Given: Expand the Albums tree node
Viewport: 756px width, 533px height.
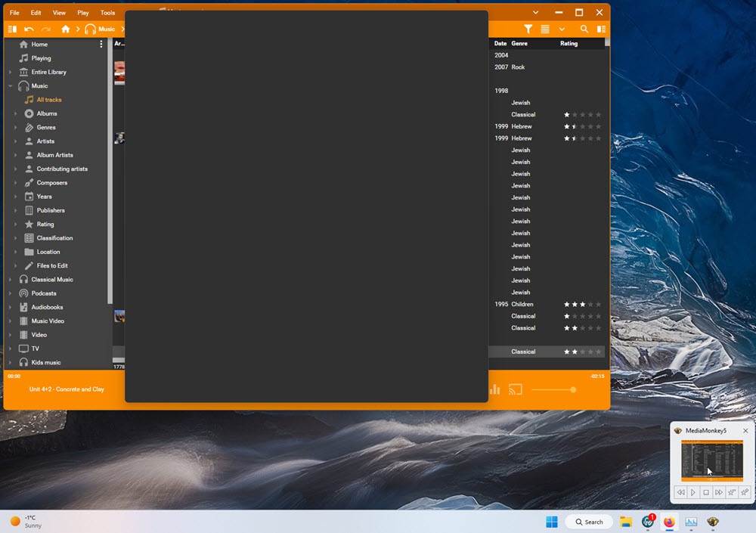Looking at the screenshot, I should (15, 113).
